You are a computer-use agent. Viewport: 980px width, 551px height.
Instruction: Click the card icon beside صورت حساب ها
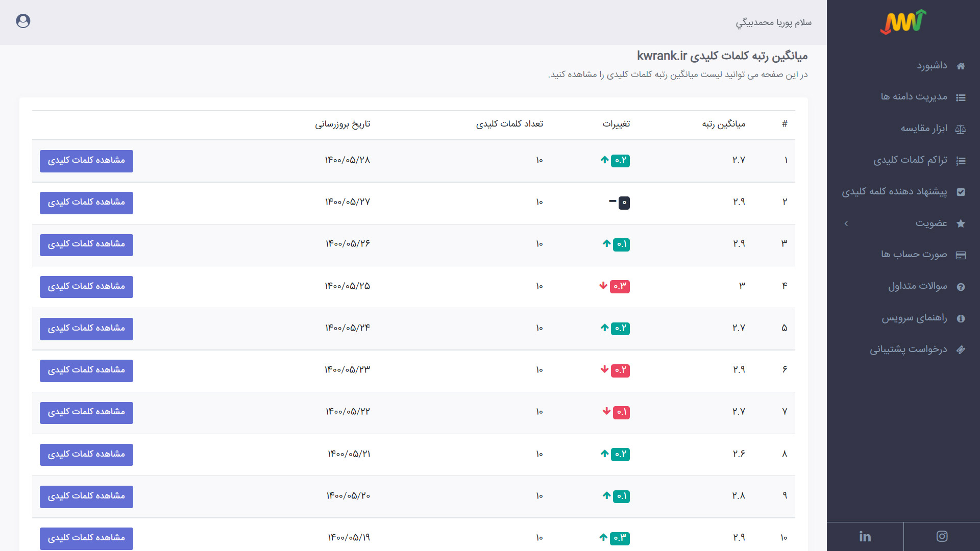[961, 255]
